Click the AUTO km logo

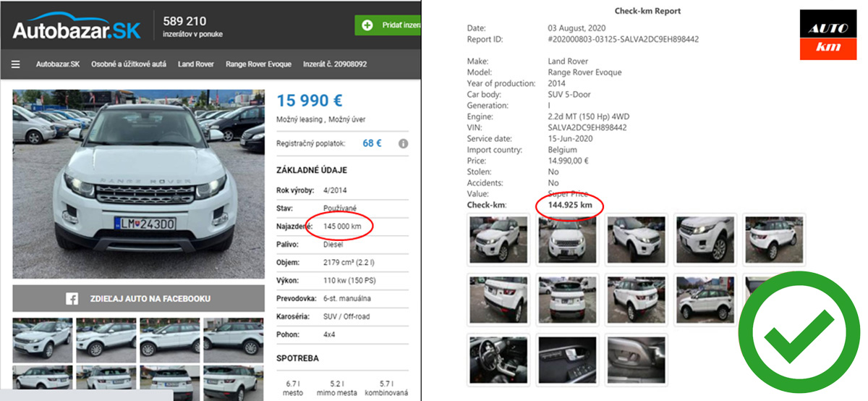click(x=827, y=35)
